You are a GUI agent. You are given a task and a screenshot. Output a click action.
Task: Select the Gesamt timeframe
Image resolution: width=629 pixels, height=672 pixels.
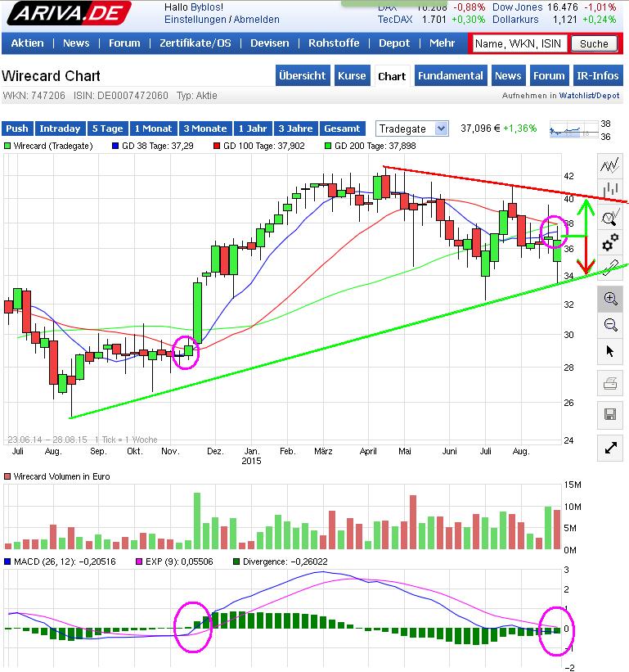coord(342,129)
